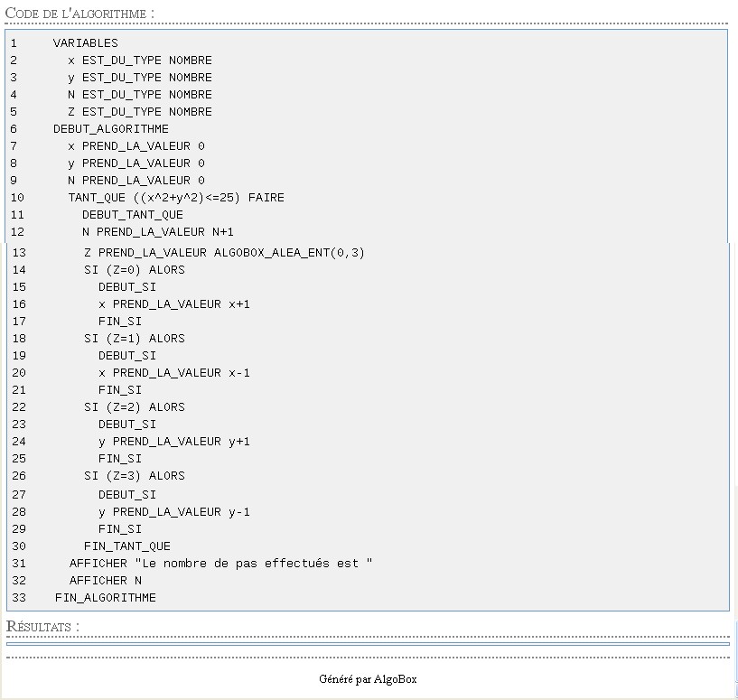The height and width of the screenshot is (700, 738).
Task: Click 'x PREND_LA_VALEUR 0' line
Action: (136, 146)
